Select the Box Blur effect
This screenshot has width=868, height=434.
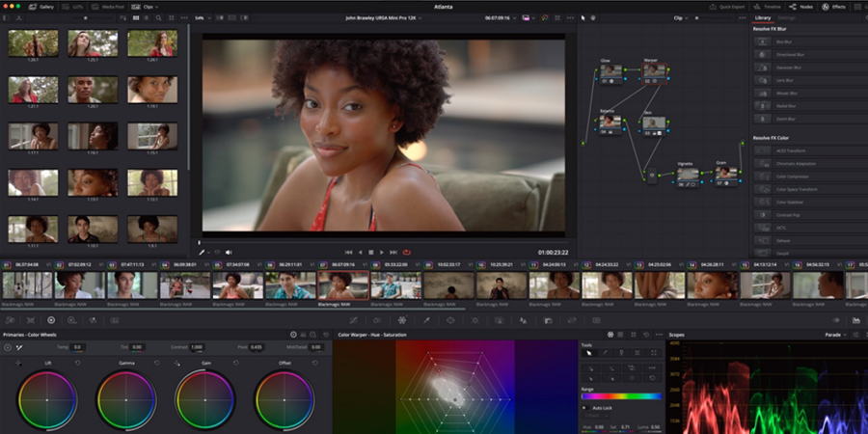click(x=810, y=41)
